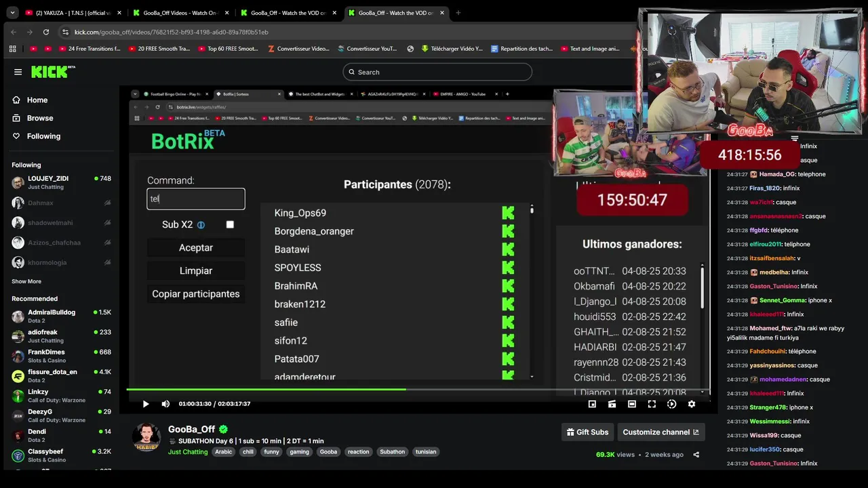
Task: Open 'Text and Image ani...' bookmark
Action: [x=590, y=49]
